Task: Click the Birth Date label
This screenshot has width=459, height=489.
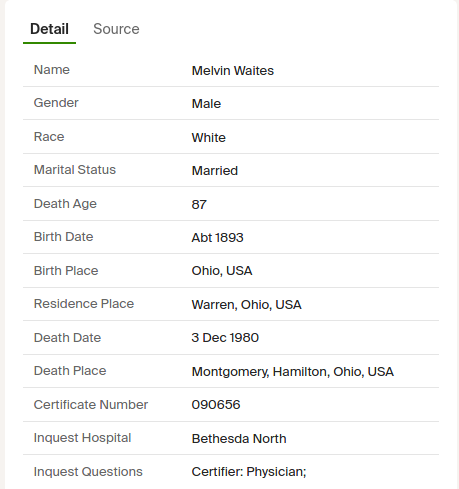Action: click(x=63, y=237)
